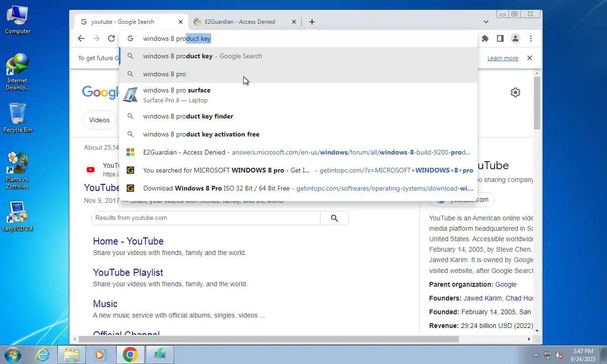This screenshot has width=607, height=364.
Task: Click the scroll-down arrow of the page
Action: 537,331
